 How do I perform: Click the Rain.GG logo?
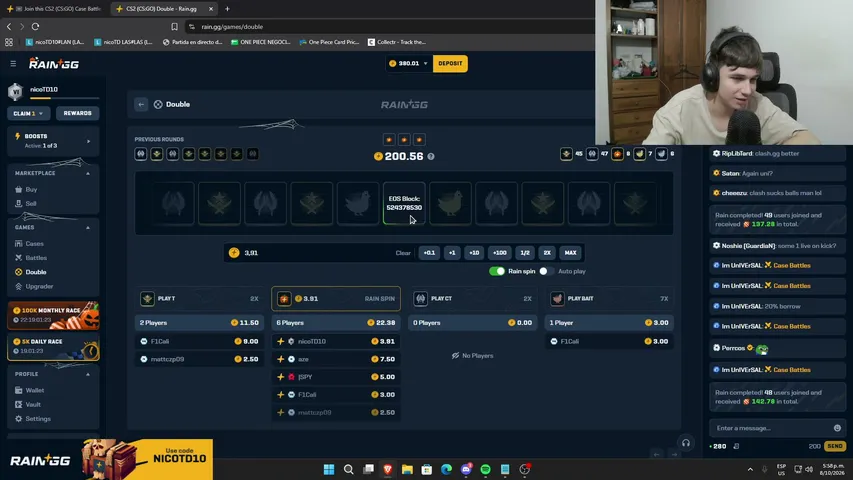click(x=54, y=64)
